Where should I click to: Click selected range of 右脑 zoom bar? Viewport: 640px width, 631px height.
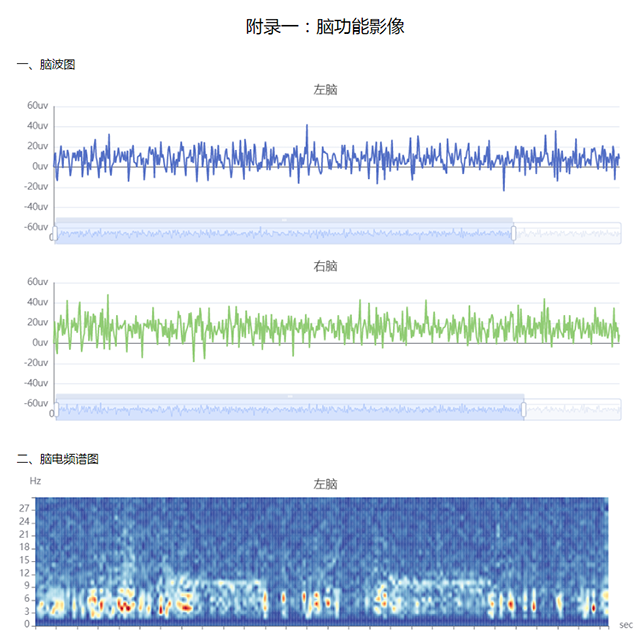(x=290, y=409)
